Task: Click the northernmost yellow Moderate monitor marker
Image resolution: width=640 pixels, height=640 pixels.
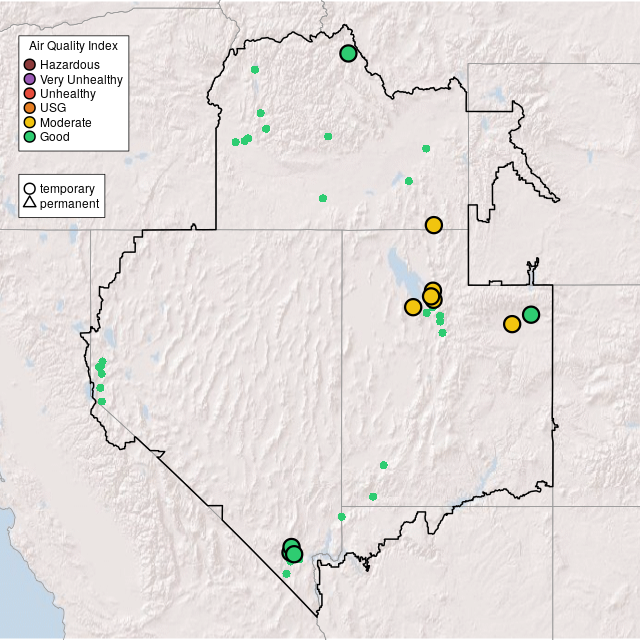Action: coord(433,225)
